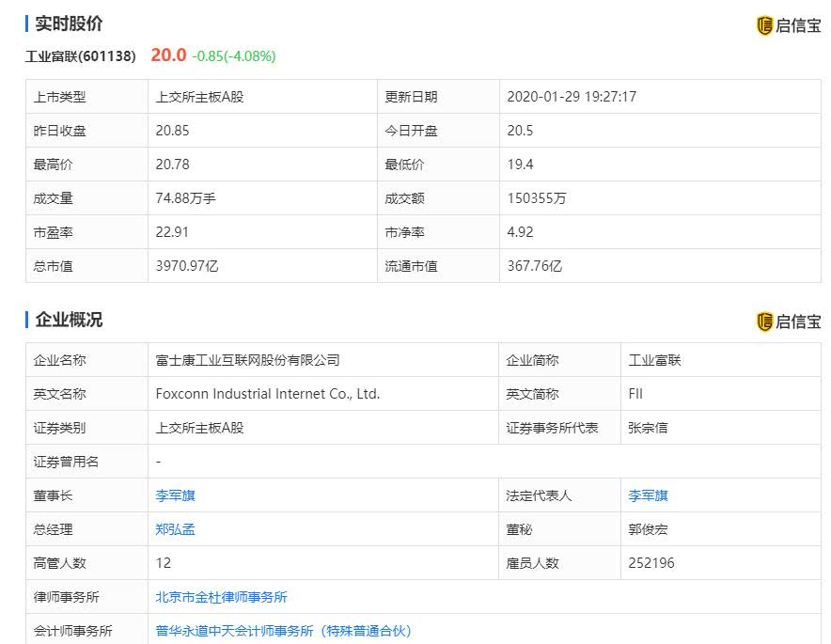The width and height of the screenshot is (831, 644).
Task: Select company name 富士康工业互联网股份有限公司
Action: [x=247, y=360]
